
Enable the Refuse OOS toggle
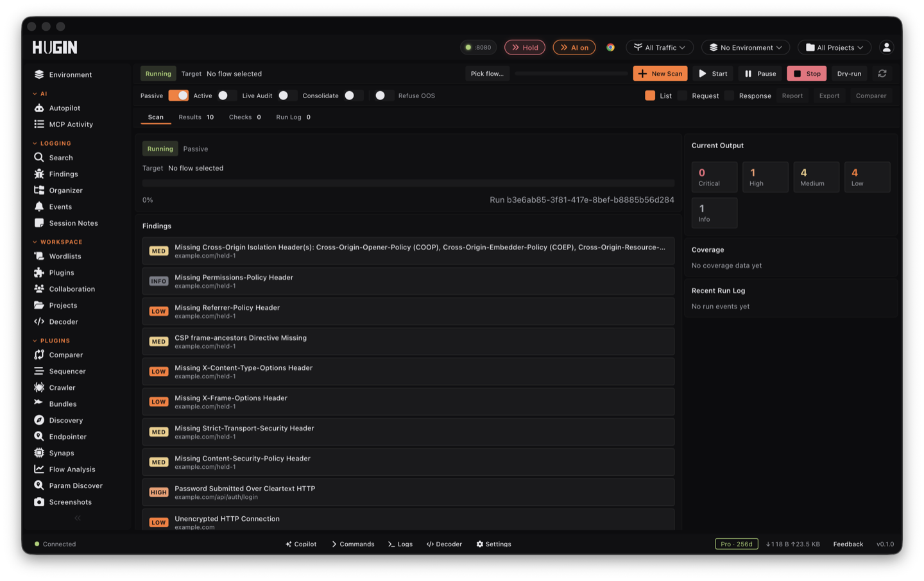coord(384,96)
